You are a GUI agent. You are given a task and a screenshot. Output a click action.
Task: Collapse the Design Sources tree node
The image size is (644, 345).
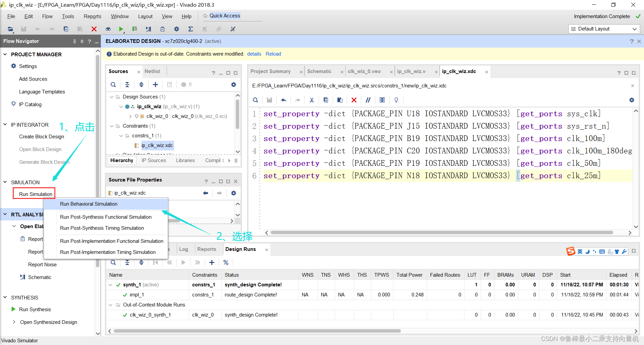(112, 97)
